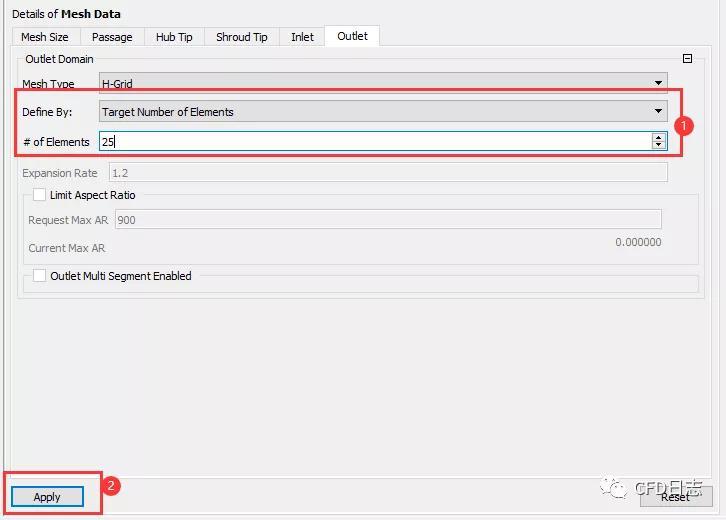Open the Inlet tab

pos(302,37)
